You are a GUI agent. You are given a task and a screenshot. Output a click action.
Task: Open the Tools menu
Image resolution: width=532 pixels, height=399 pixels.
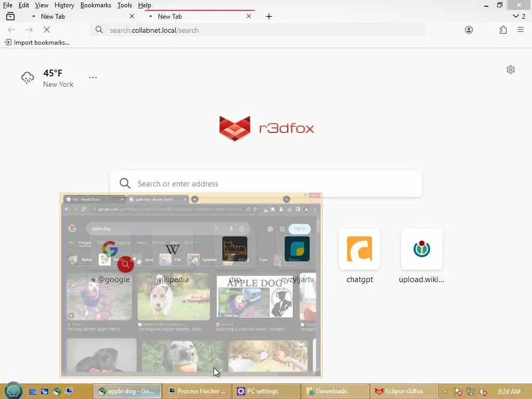125,5
